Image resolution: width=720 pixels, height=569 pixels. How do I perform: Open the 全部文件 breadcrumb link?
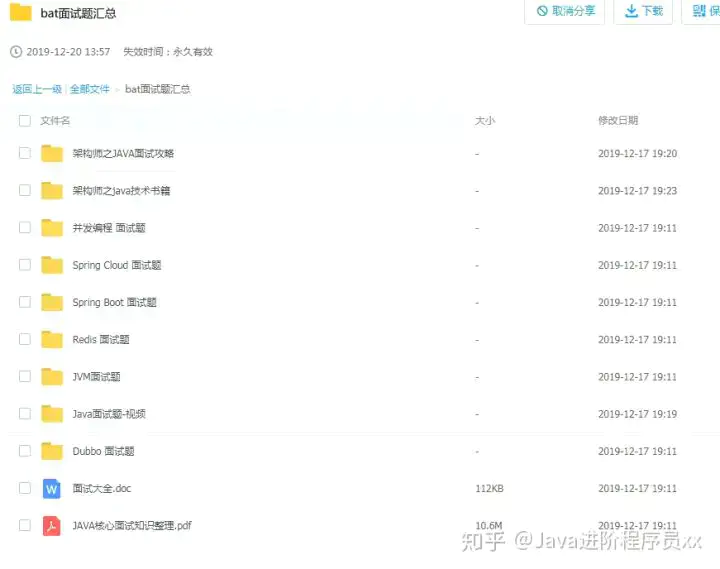(x=90, y=89)
